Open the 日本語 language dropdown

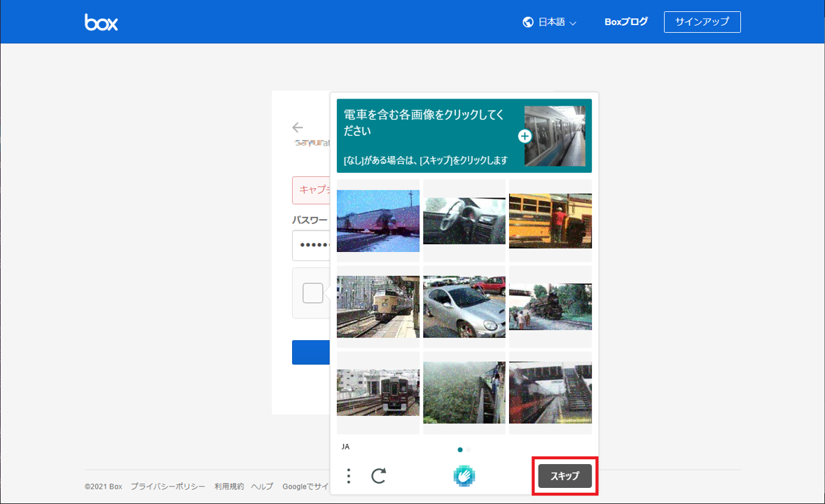click(x=557, y=22)
